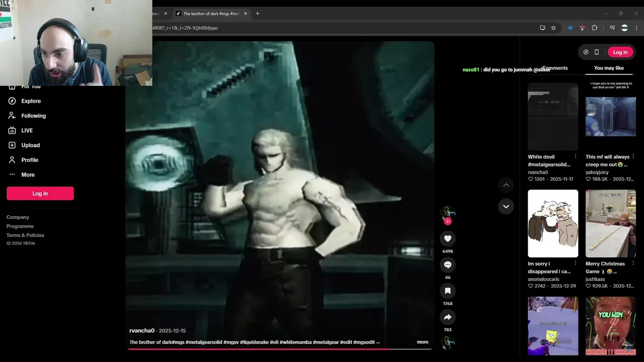The height and width of the screenshot is (362, 644).
Task: Open the YOU WIN video thumbnail
Action: [611, 326]
